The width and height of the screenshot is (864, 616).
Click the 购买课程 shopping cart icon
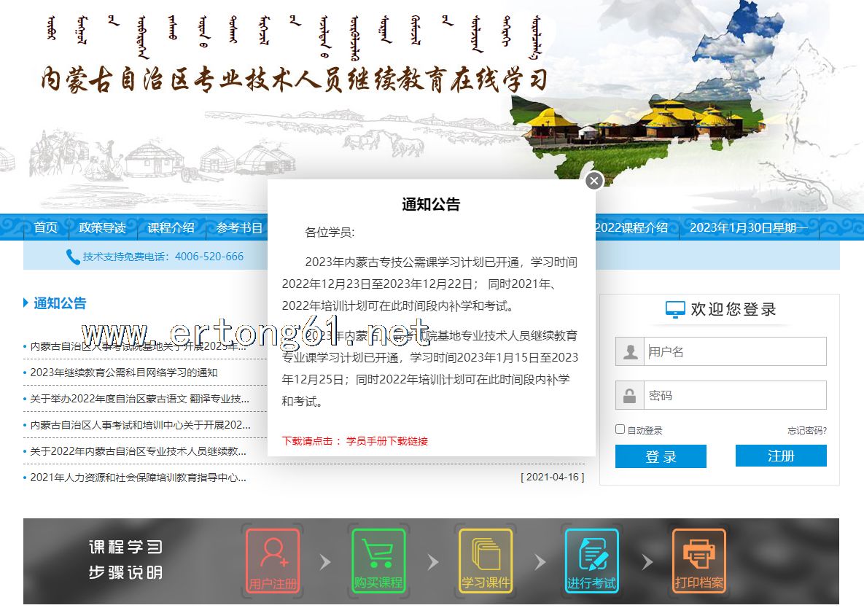[378, 561]
